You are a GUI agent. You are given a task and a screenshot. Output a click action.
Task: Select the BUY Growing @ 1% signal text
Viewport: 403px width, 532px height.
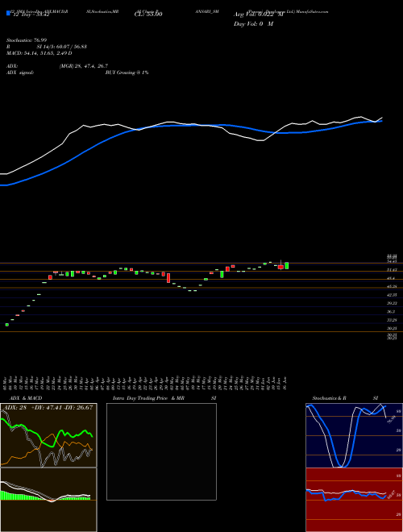[127, 73]
